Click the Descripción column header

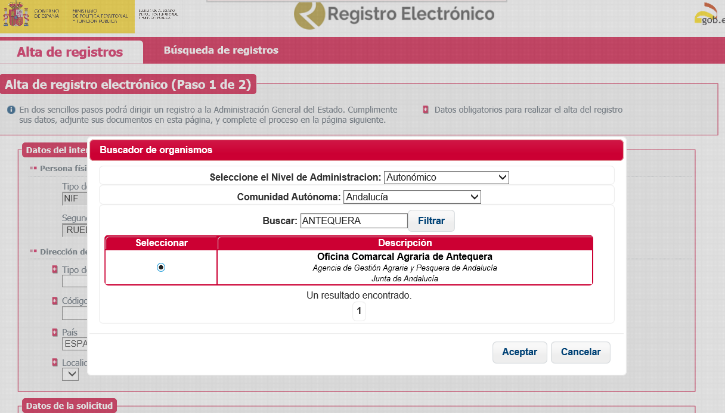(x=404, y=243)
